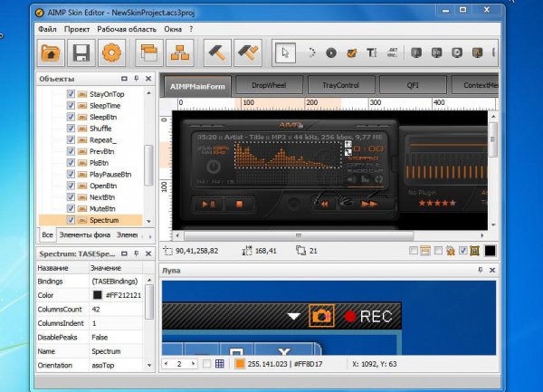The image size is (543, 392).
Task: Pin the Объекты panel
Action: (137, 79)
